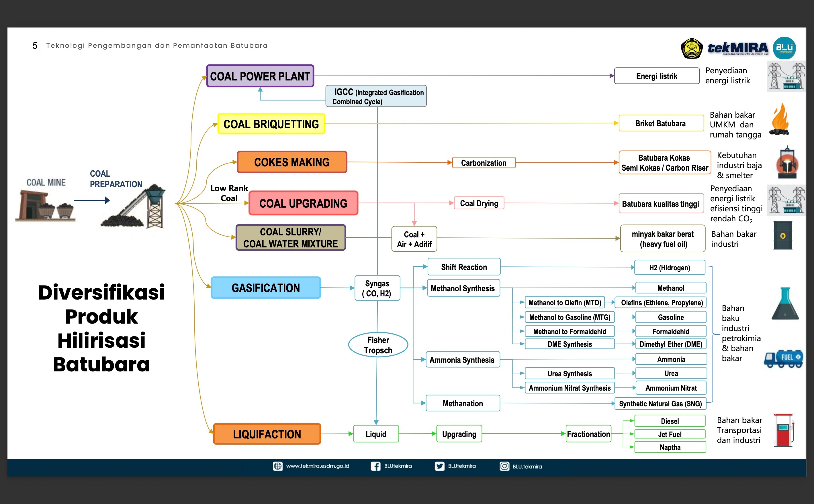The height and width of the screenshot is (504, 814).
Task: Select the Syngas (CO, H2) node
Action: pyautogui.click(x=377, y=288)
